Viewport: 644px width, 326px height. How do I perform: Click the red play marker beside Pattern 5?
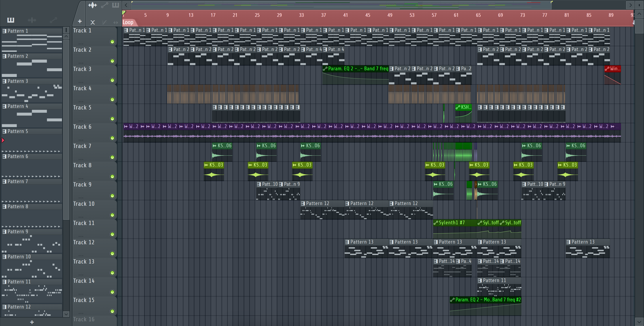(3, 140)
